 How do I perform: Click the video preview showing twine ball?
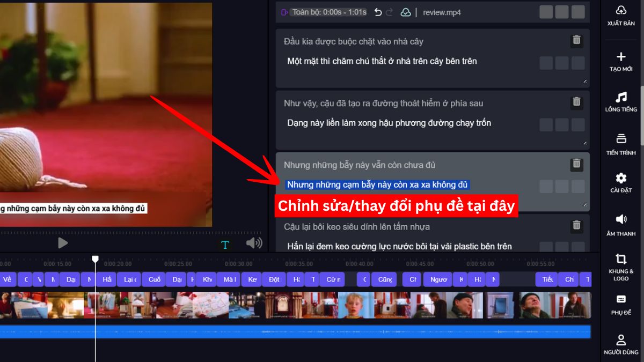point(106,114)
